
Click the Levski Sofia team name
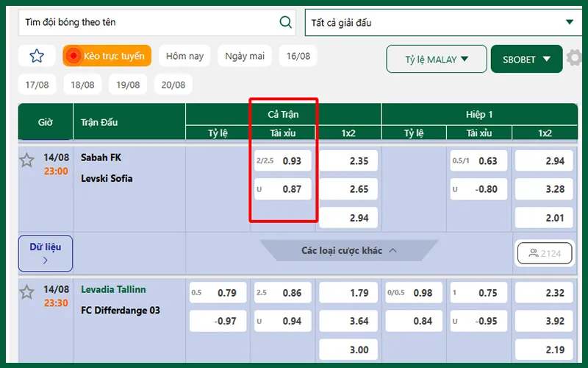coord(107,178)
